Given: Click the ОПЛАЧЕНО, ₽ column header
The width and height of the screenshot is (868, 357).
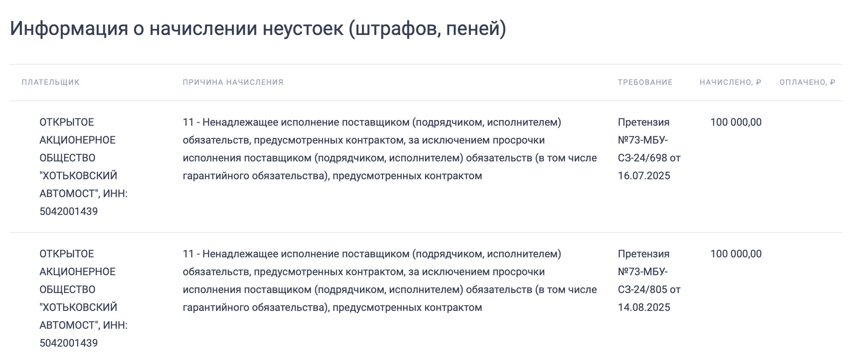Looking at the screenshot, I should [x=807, y=82].
